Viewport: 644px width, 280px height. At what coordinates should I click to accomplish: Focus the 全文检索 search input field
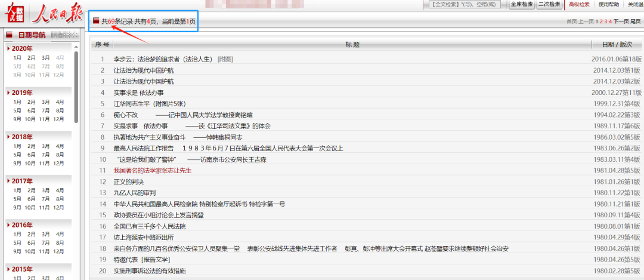click(465, 5)
